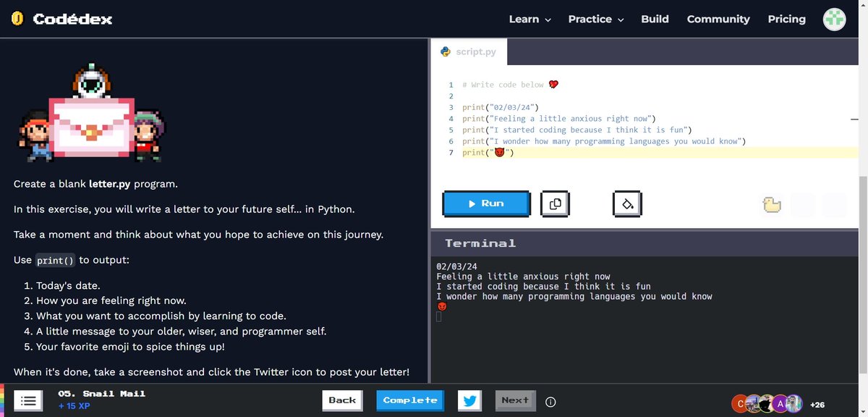This screenshot has width=868, height=417.
Task: Expand the Learn dropdown menu
Action: pos(530,20)
